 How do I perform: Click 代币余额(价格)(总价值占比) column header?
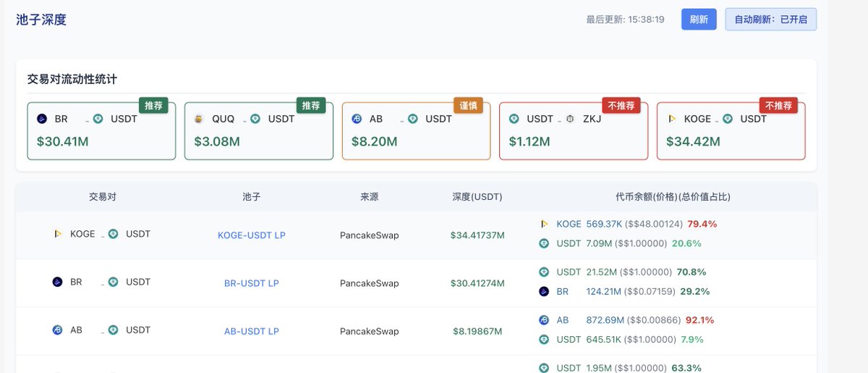pos(673,197)
